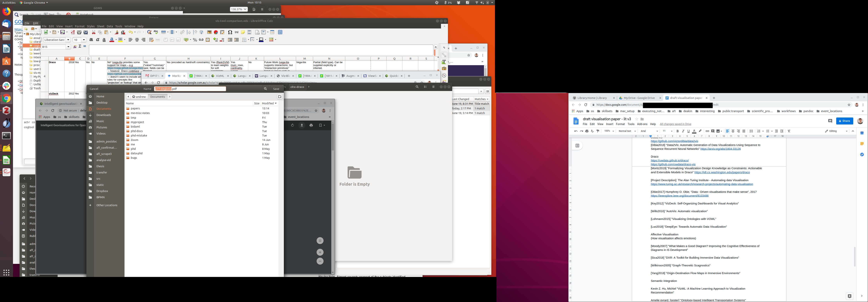This screenshot has width=868, height=302.
Task: Click Calc's Insert Chart icon
Action: tap(216, 32)
